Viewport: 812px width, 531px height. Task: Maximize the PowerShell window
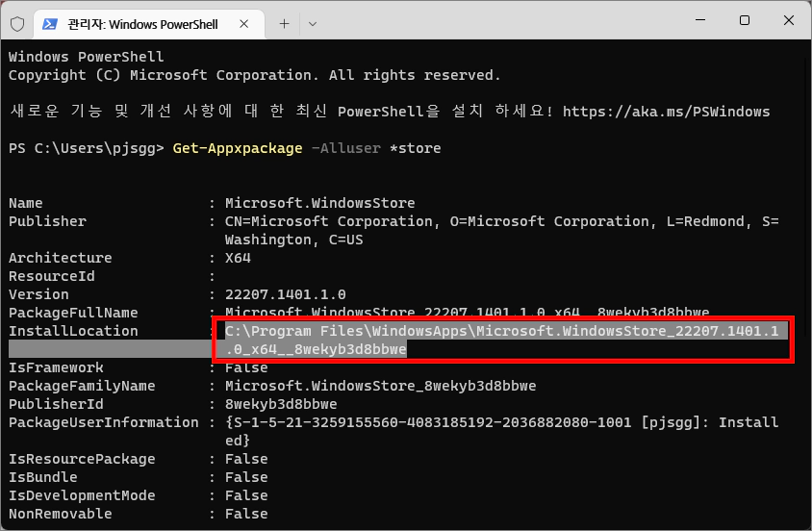pos(744,20)
